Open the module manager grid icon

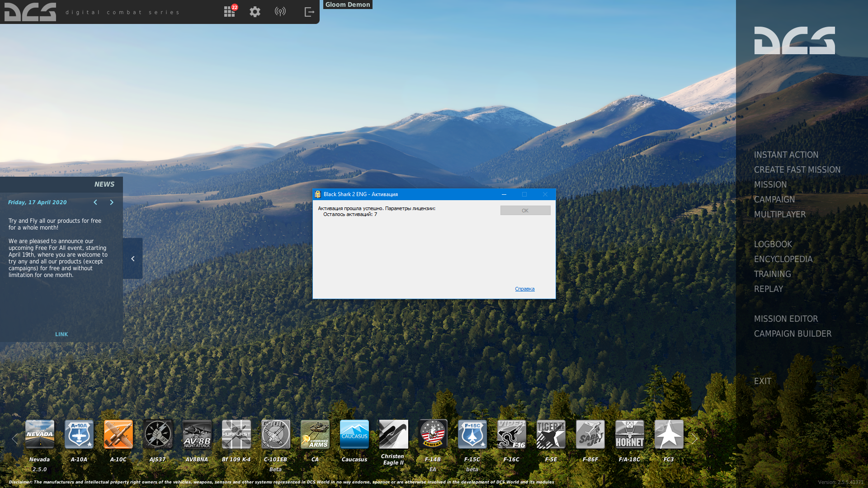[229, 12]
